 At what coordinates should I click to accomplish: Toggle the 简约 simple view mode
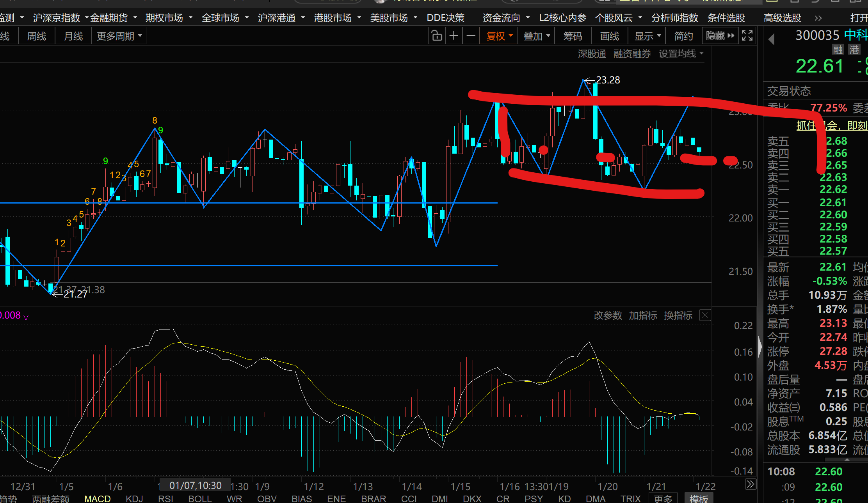(683, 36)
